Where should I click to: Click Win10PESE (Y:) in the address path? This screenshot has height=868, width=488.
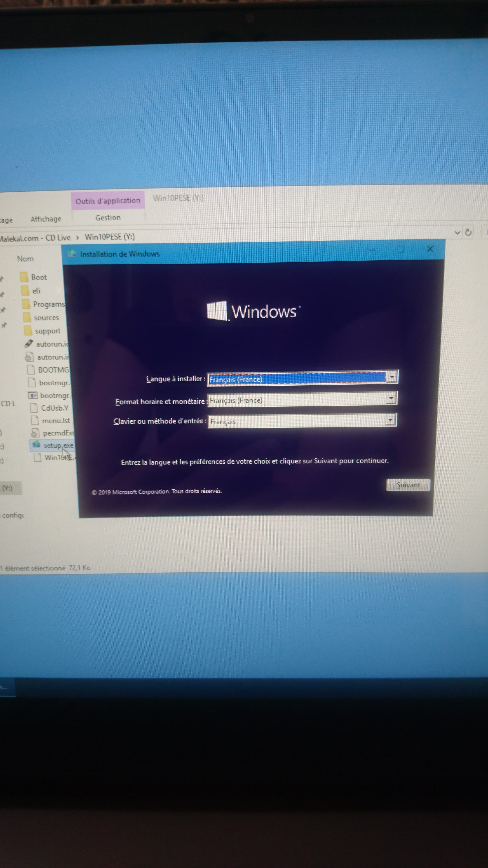(110, 236)
